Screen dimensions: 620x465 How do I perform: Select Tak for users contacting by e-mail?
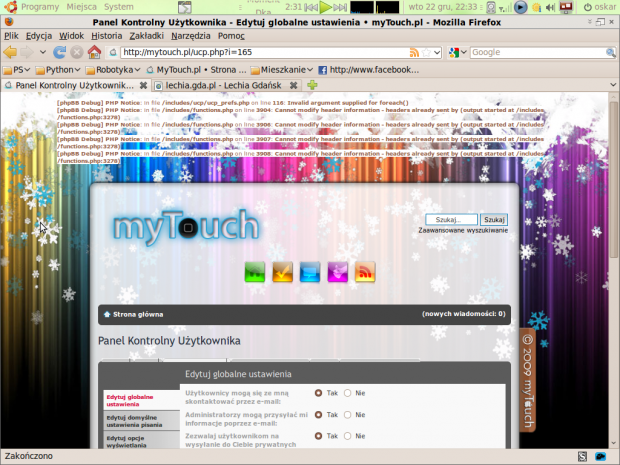pos(318,393)
